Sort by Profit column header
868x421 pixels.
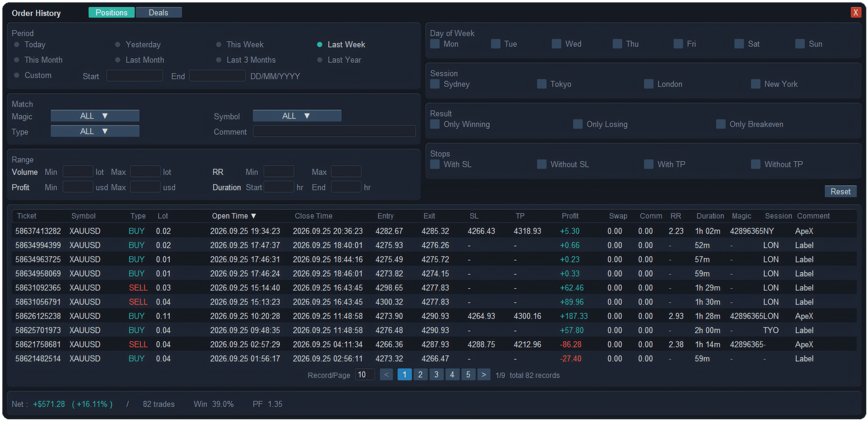(x=570, y=216)
